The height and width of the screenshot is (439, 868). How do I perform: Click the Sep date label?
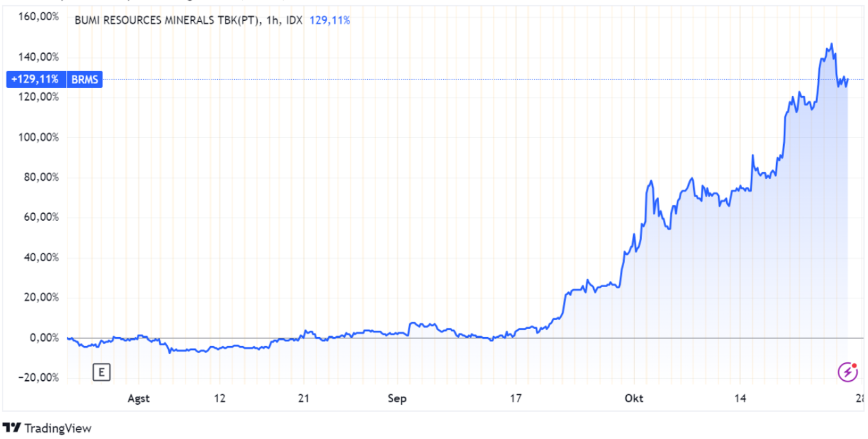pos(397,399)
